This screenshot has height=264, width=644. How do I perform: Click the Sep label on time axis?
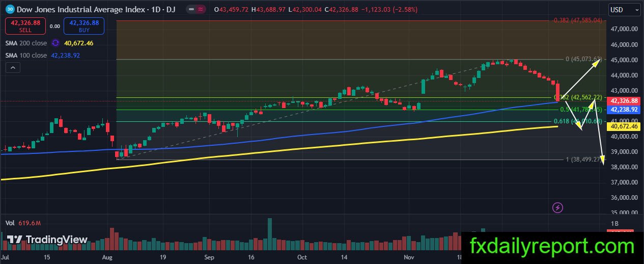point(210,258)
